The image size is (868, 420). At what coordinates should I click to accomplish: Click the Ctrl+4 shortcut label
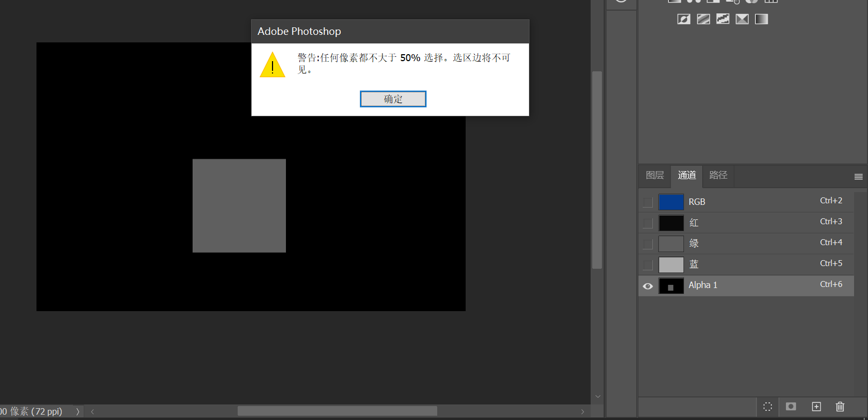831,242
